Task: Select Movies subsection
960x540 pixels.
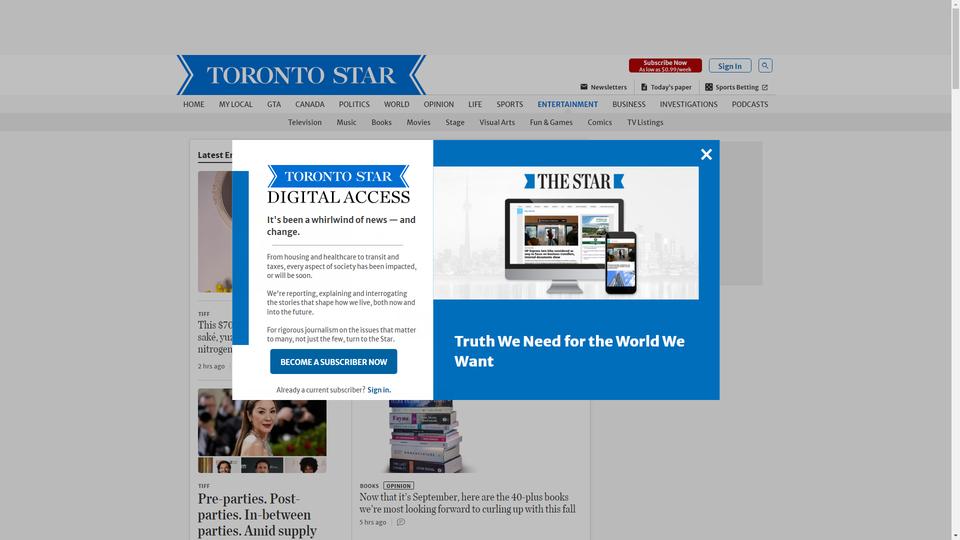Action: pos(418,122)
